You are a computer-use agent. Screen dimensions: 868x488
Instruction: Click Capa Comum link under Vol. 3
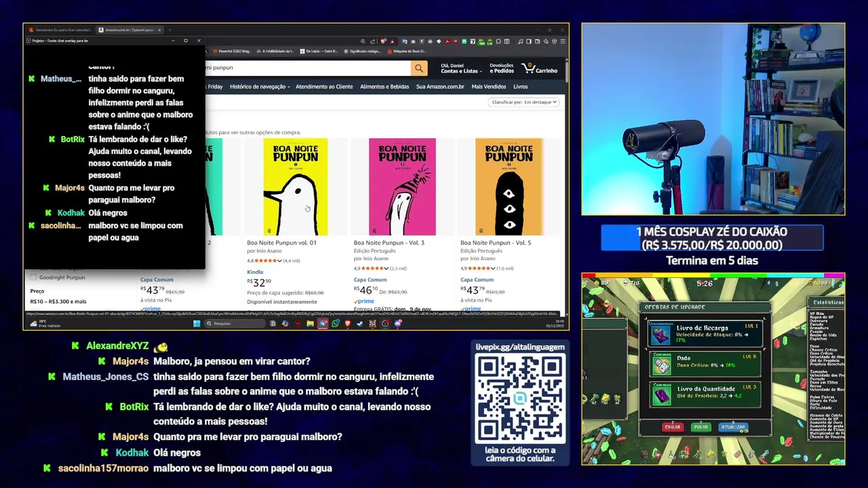coord(370,280)
